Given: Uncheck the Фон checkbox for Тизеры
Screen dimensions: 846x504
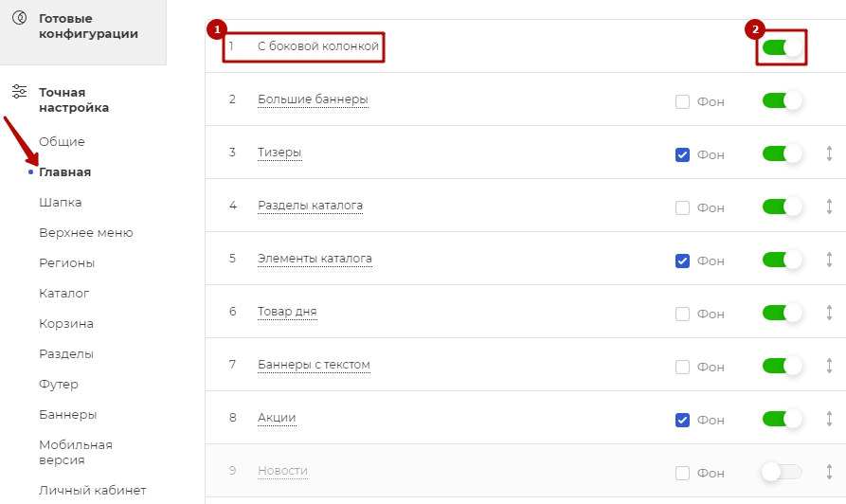Looking at the screenshot, I should (x=682, y=154).
